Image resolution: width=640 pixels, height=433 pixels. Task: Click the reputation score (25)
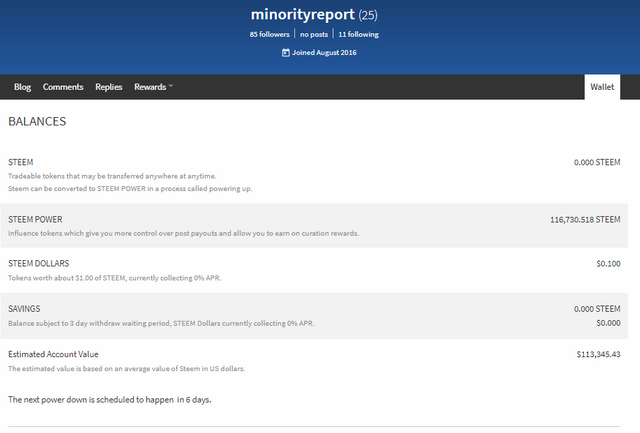coord(368,16)
